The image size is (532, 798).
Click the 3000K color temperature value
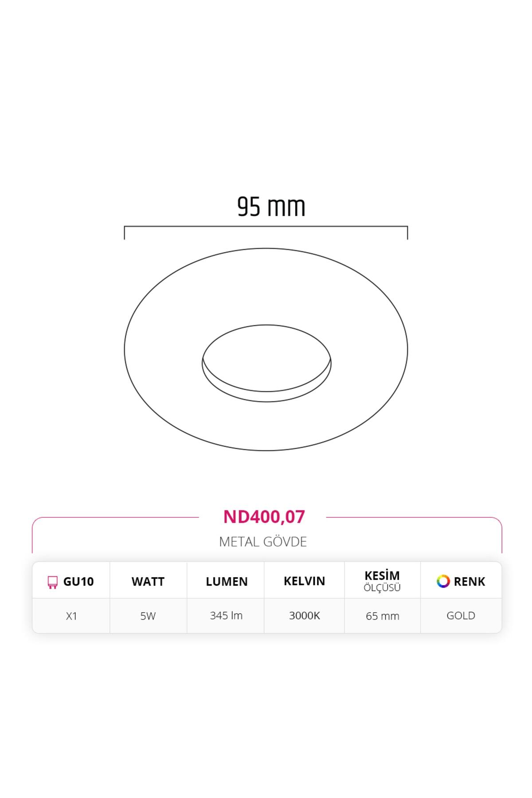click(x=304, y=616)
